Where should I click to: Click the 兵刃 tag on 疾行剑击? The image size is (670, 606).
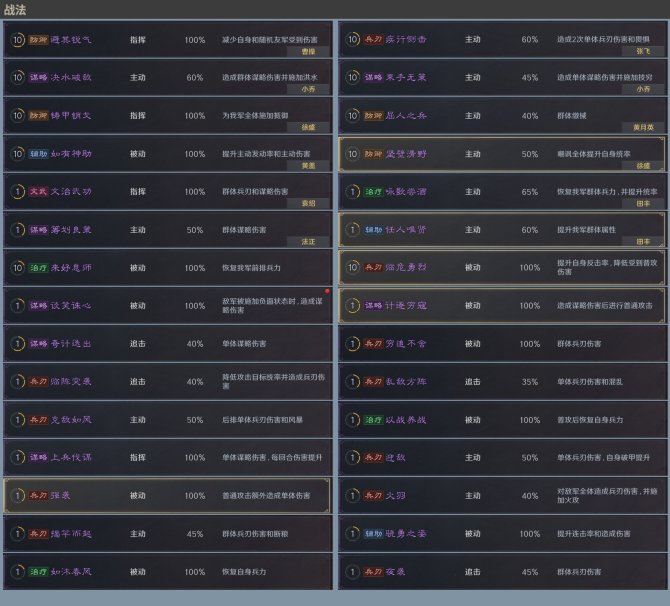click(x=372, y=40)
